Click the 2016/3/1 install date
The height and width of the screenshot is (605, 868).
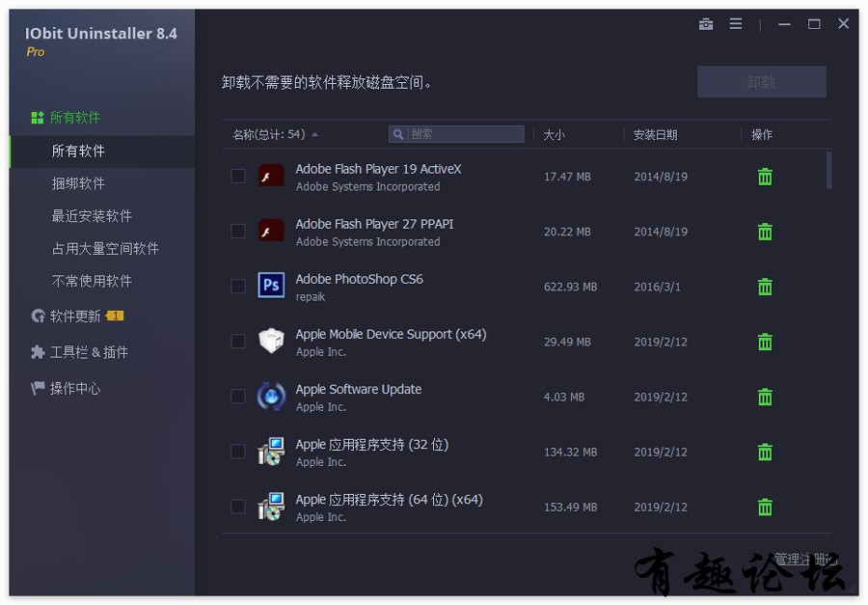[657, 287]
